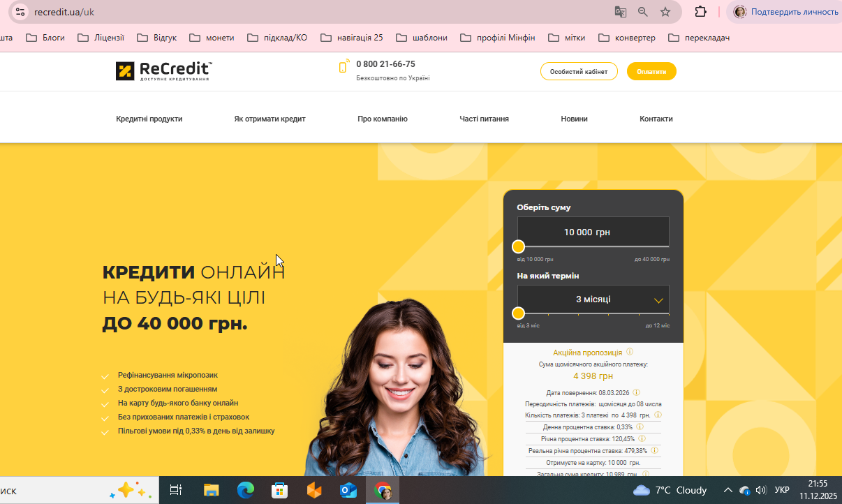Open Як отримати кредит menu item

pyautogui.click(x=269, y=119)
